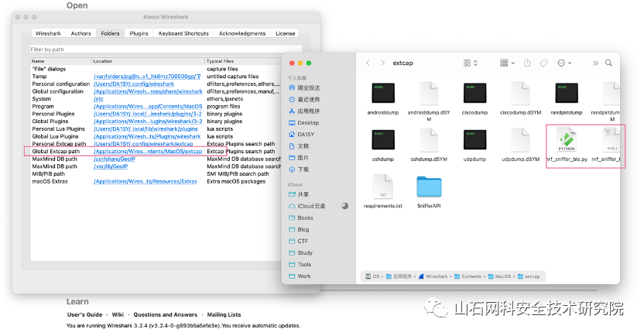Open the androiddump executable in Finder
The height and width of the screenshot is (336, 644).
383,93
